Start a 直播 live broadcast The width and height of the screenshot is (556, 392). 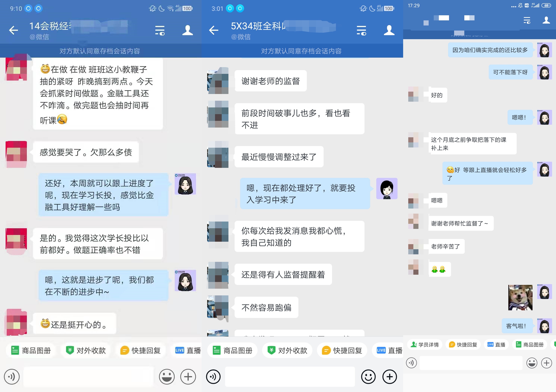(x=186, y=350)
